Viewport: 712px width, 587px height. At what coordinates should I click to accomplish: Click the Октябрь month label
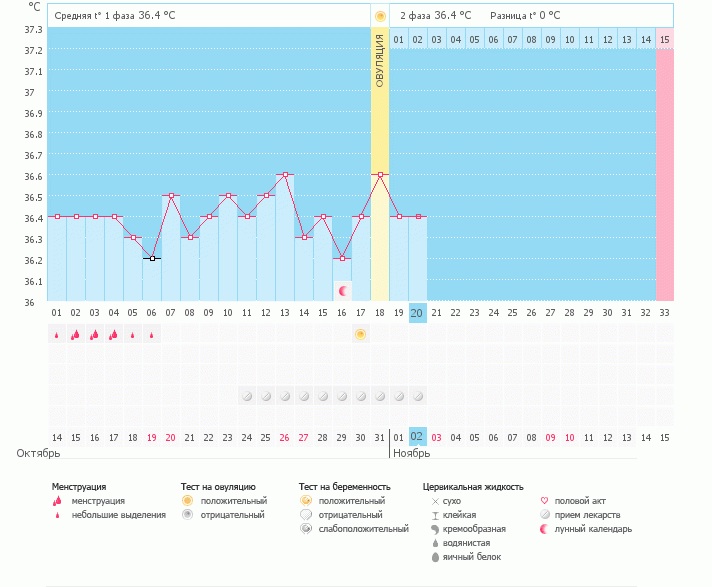coord(38,454)
